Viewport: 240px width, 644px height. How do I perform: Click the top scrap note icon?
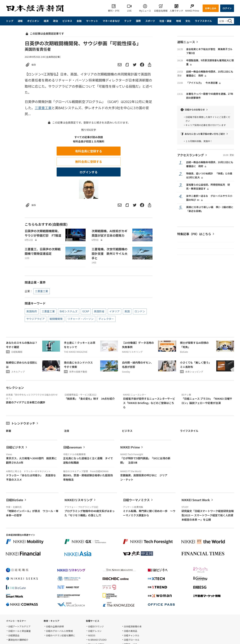coord(127,65)
